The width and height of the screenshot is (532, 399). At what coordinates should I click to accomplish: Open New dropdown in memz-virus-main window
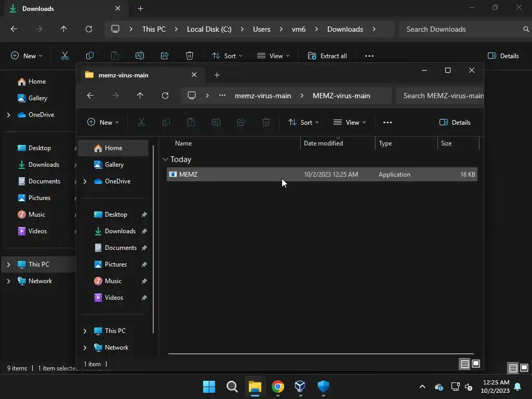103,123
